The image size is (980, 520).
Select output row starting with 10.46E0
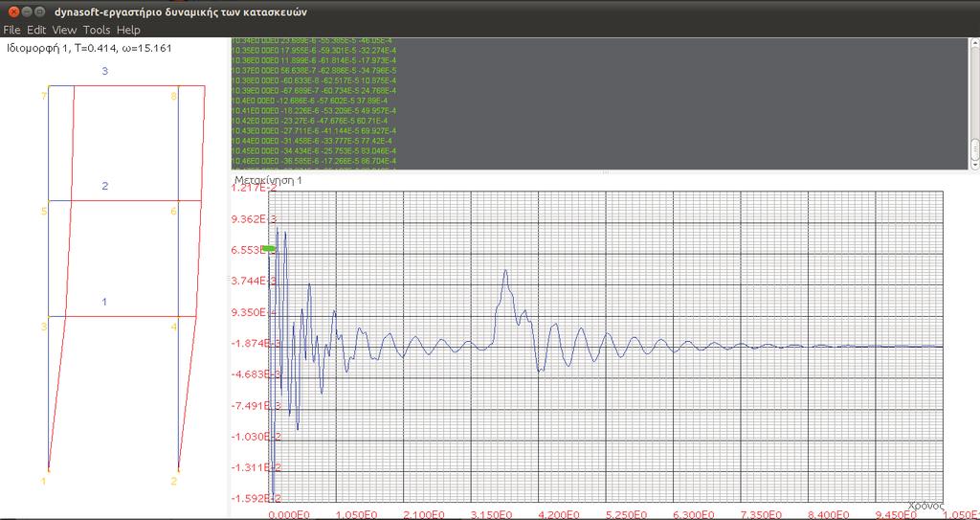pos(314,161)
